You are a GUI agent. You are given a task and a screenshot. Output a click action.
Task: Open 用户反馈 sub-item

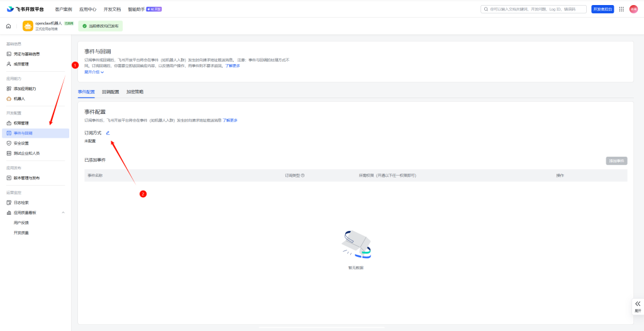pos(21,223)
